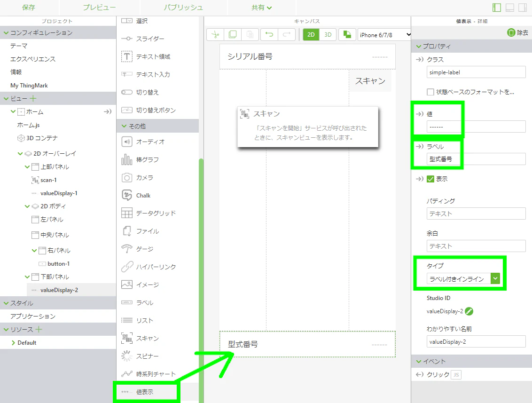Select valueDisplay-1 in project tree
The height and width of the screenshot is (403, 532).
pos(59,193)
